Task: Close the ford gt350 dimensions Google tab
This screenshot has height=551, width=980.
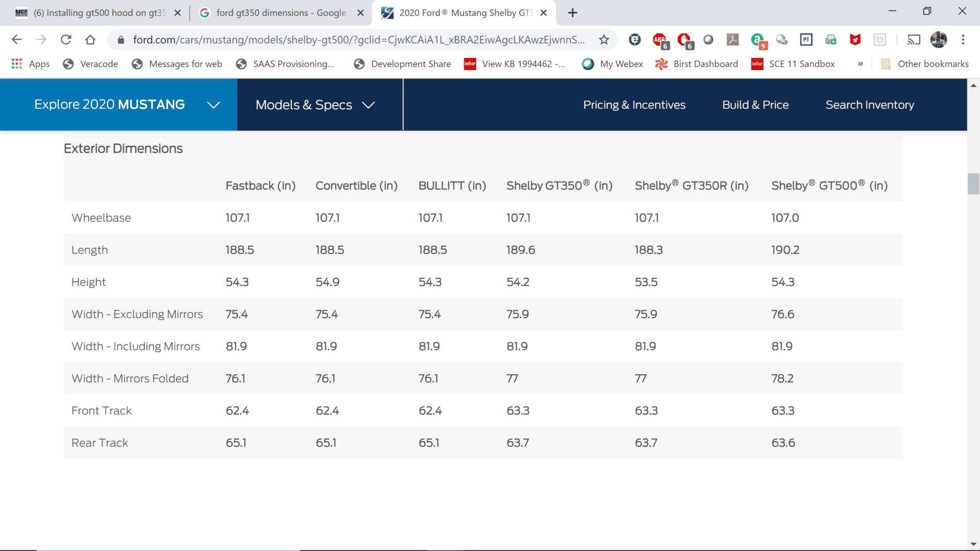Action: click(x=361, y=13)
